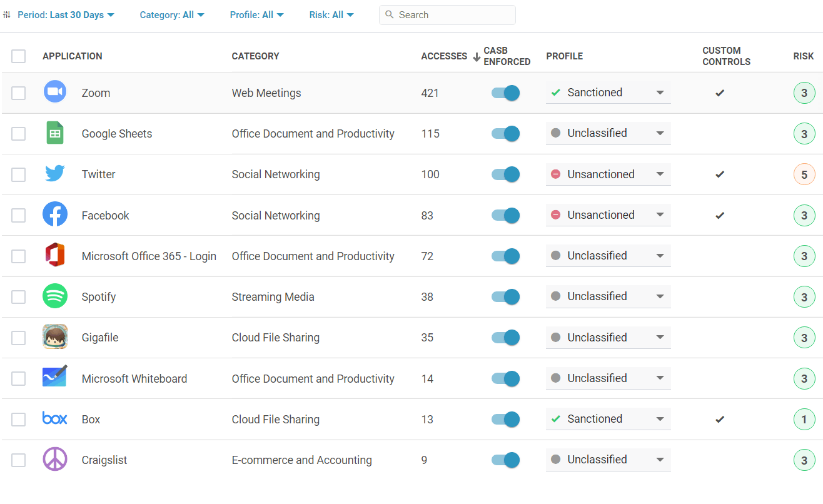The width and height of the screenshot is (823, 504).
Task: Click Spotify's risk score badge
Action: click(x=804, y=297)
